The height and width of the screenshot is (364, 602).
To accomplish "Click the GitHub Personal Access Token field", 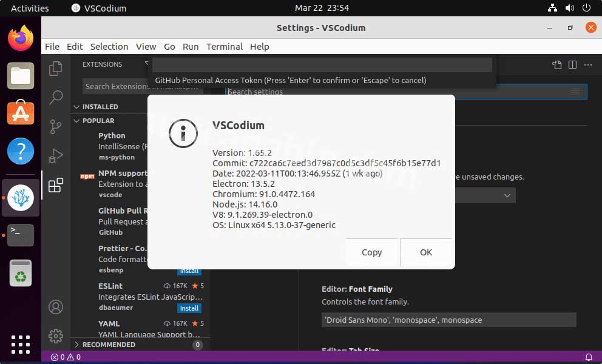I will coord(322,65).
